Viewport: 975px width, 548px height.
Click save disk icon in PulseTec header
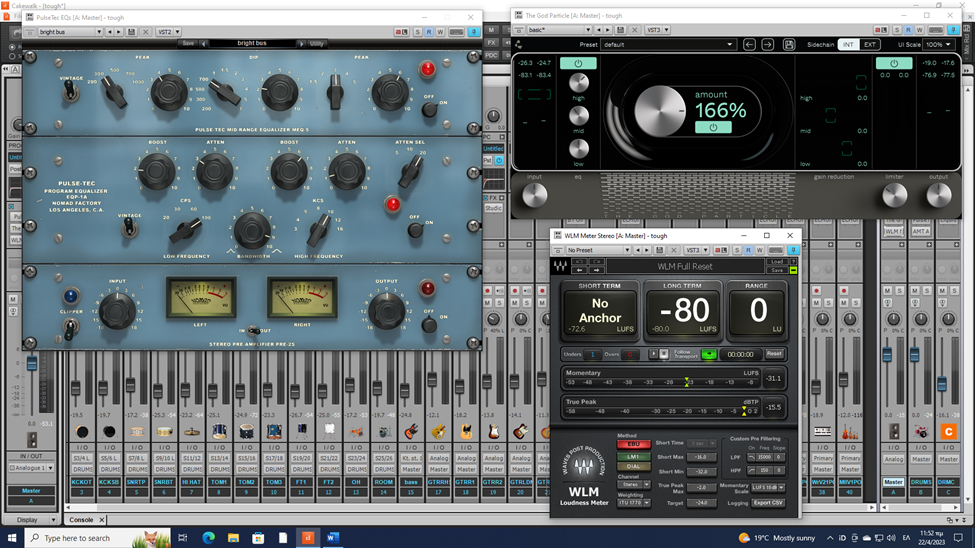[x=131, y=32]
